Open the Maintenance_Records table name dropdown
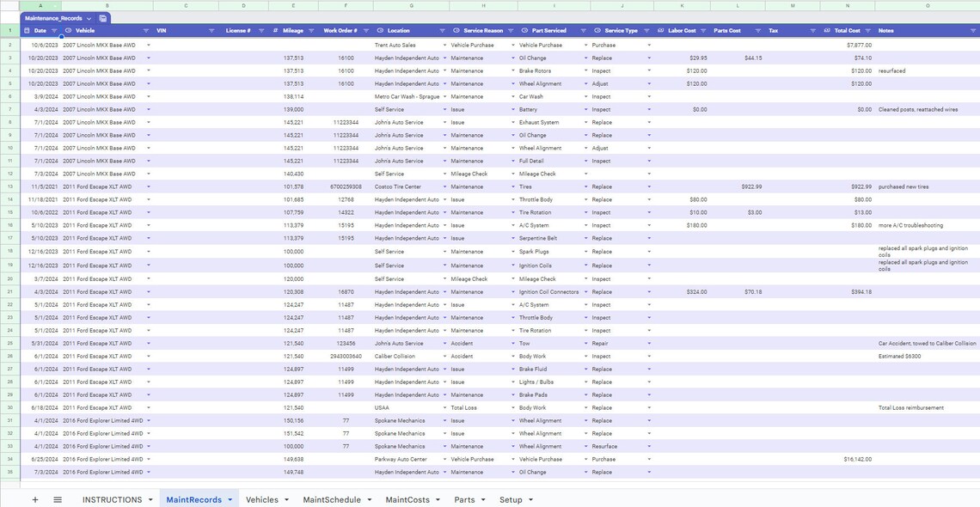The image size is (980, 507). [89, 18]
